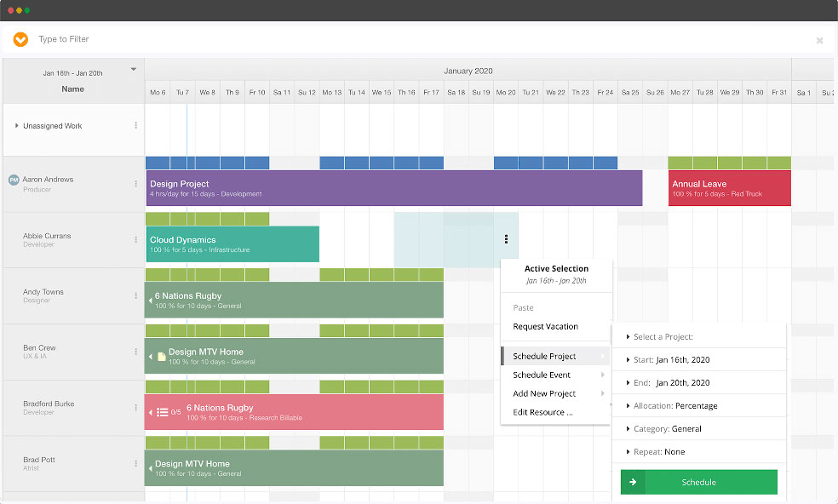Click the Fr 31 day header
838x504 pixels.
(x=779, y=93)
